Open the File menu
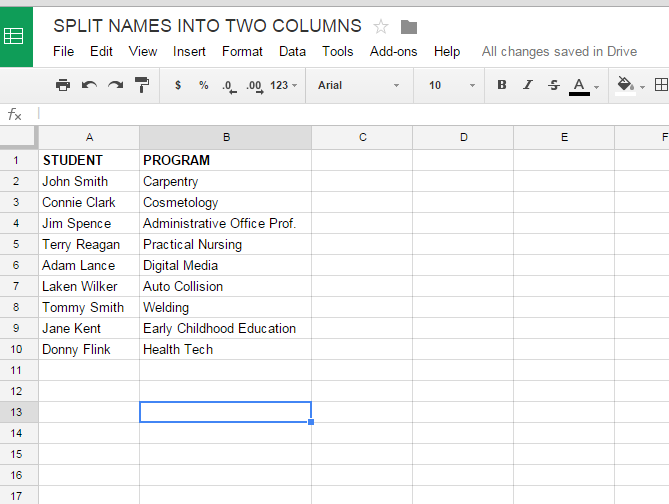The image size is (669, 504). click(x=63, y=52)
